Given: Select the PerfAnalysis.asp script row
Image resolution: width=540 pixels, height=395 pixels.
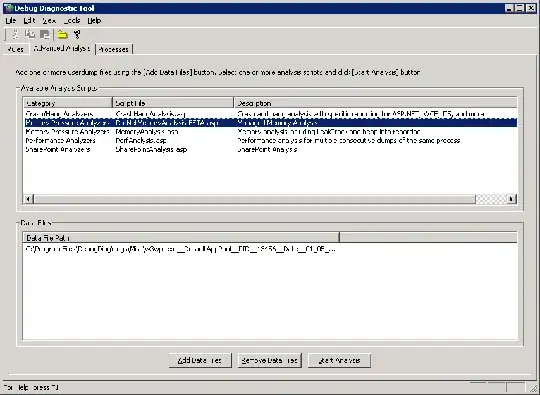Looking at the screenshot, I should 270,141.
